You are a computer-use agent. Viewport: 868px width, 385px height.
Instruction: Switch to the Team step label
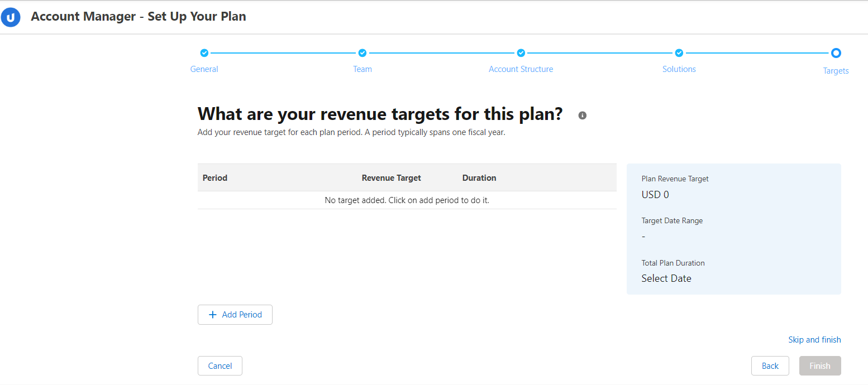[363, 69]
